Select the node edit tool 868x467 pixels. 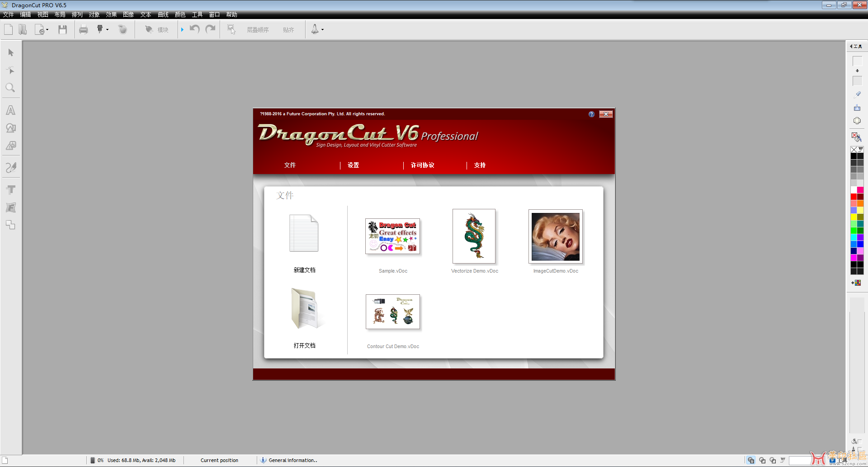11,70
